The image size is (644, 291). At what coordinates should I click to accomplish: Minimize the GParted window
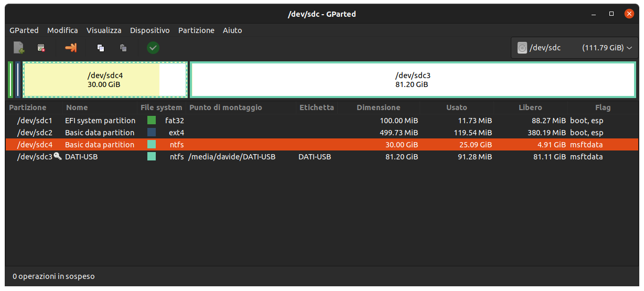593,14
